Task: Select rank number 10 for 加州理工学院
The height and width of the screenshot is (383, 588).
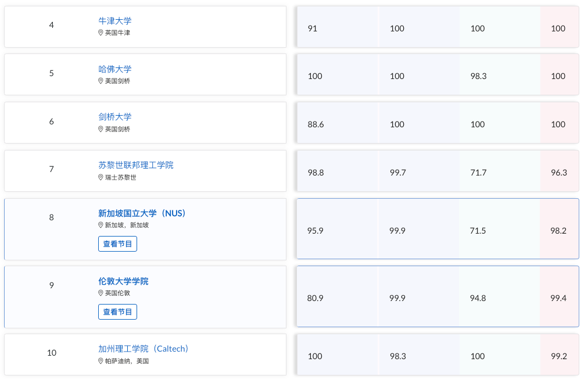Action: tap(52, 353)
